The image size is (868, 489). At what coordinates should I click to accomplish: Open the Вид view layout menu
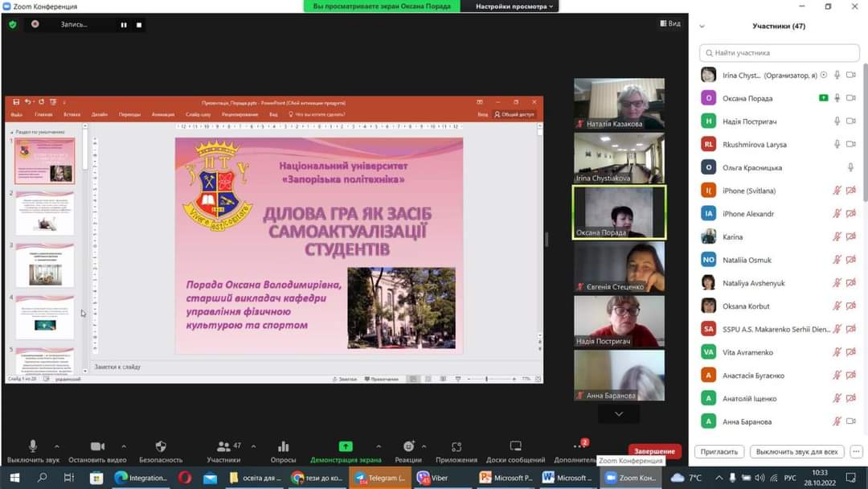[x=670, y=23]
